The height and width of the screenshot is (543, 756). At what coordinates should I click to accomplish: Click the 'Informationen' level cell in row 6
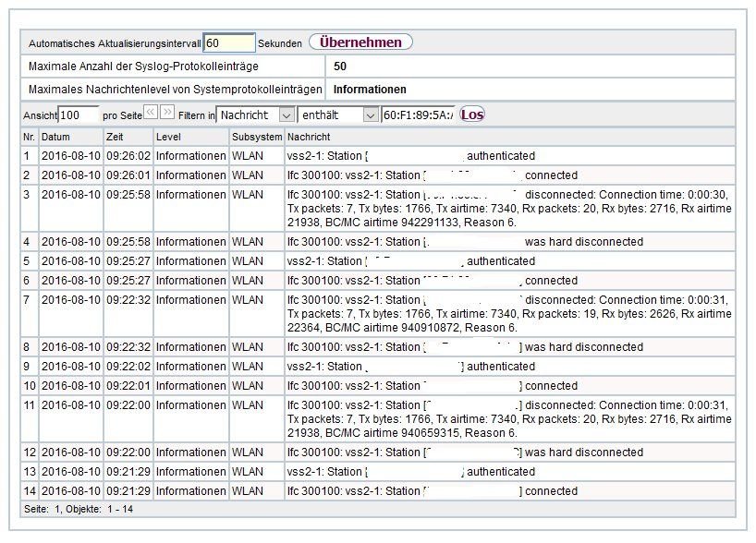click(x=191, y=281)
